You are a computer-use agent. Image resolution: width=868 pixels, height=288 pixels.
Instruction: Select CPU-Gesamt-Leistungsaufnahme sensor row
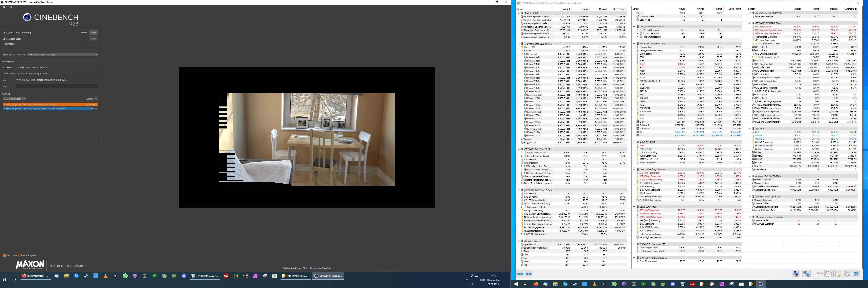[x=572, y=214]
